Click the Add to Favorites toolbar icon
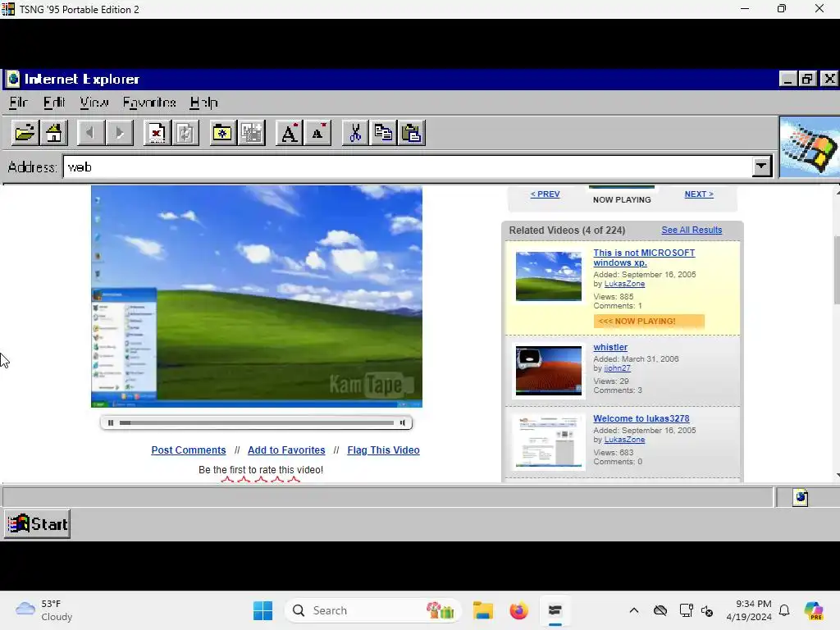The height and width of the screenshot is (630, 840). pyautogui.click(x=251, y=132)
